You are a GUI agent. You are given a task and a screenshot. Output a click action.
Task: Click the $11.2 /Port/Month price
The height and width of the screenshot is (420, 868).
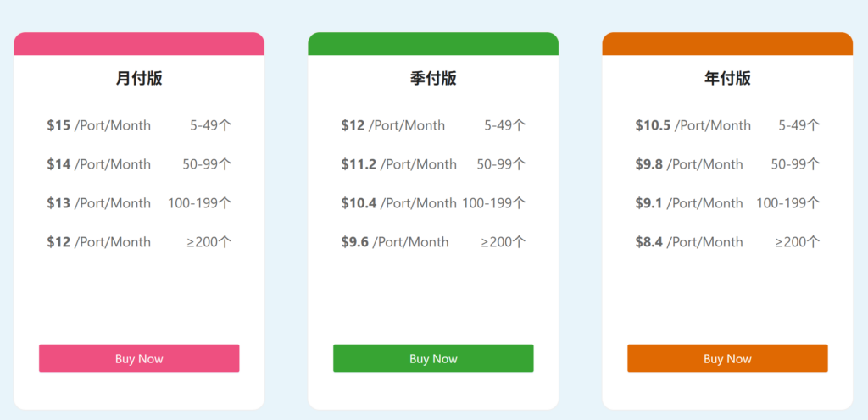pos(398,164)
